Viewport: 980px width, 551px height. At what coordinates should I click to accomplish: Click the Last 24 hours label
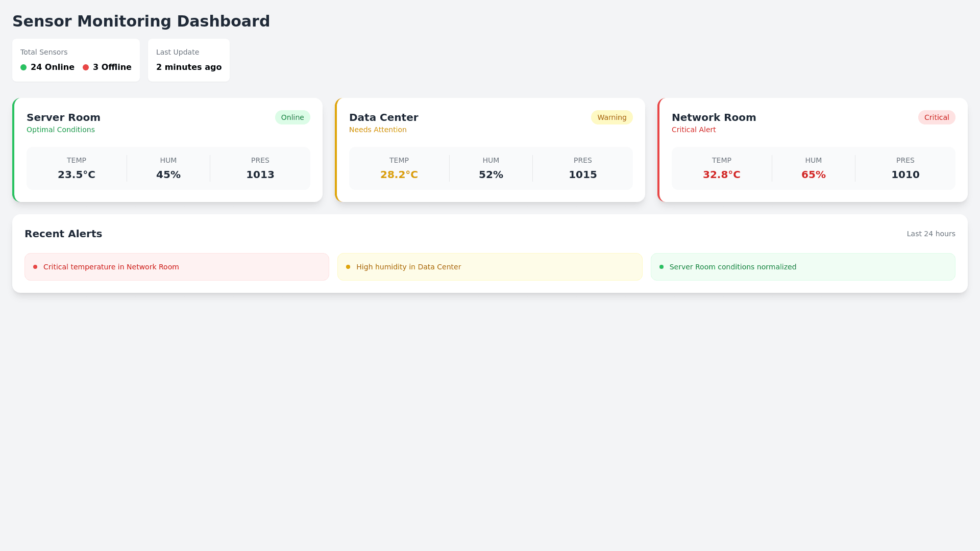(930, 234)
